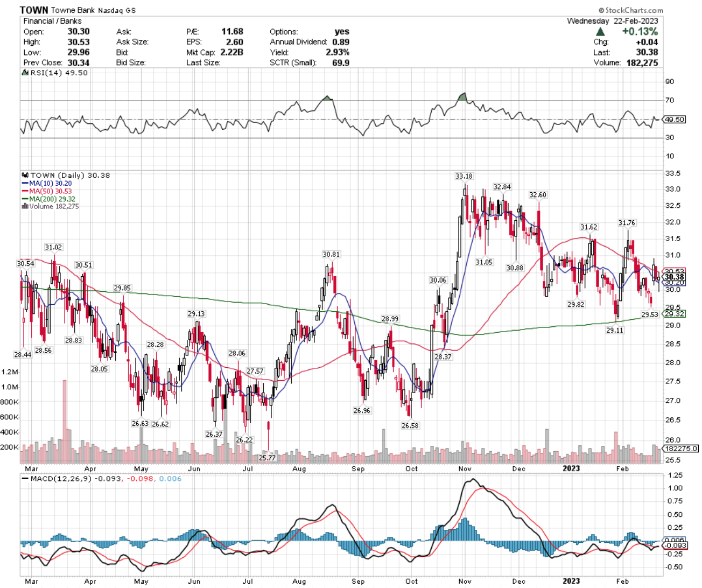Click the 'MACD(12,26,9)' indicator label

[61, 479]
